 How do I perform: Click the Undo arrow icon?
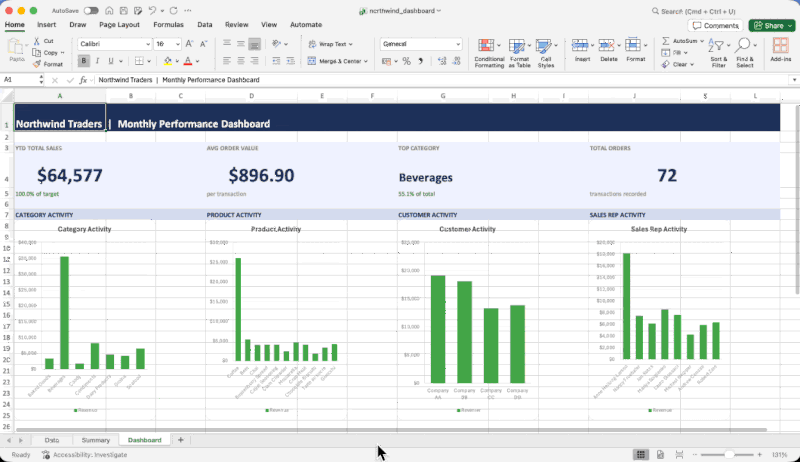tap(152, 11)
